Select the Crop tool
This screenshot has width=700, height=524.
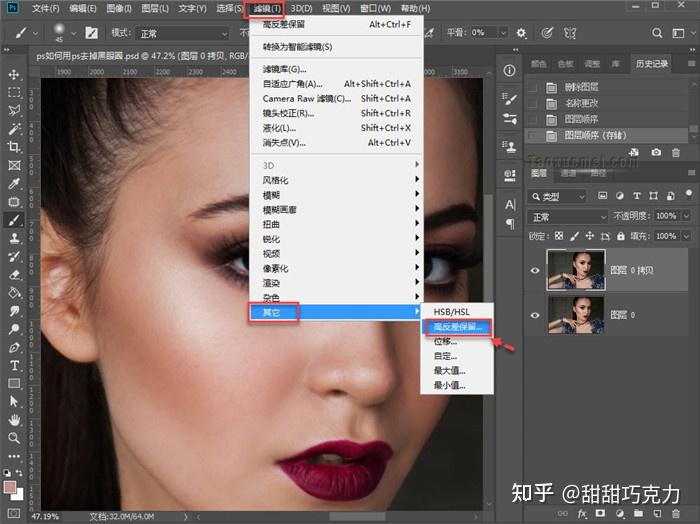coord(14,147)
